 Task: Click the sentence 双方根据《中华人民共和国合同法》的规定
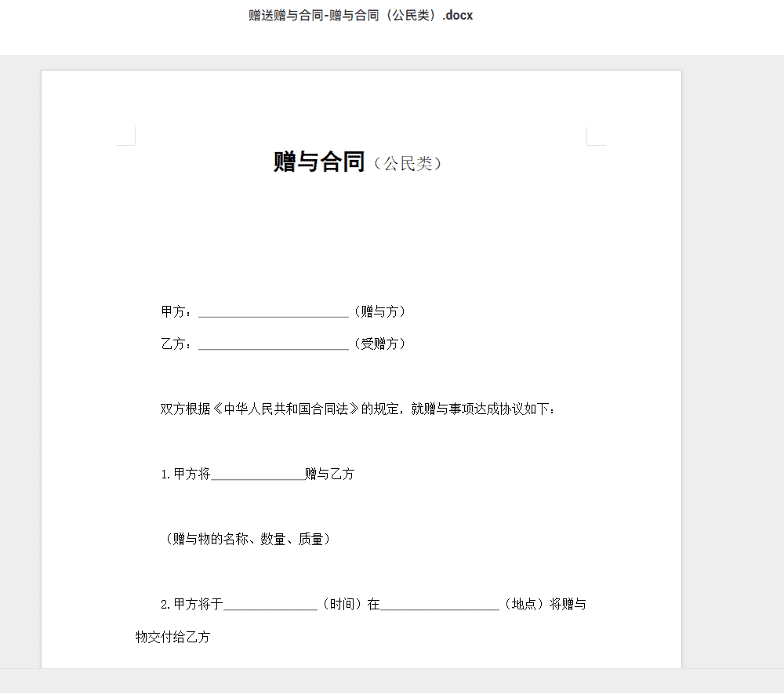tap(279, 409)
